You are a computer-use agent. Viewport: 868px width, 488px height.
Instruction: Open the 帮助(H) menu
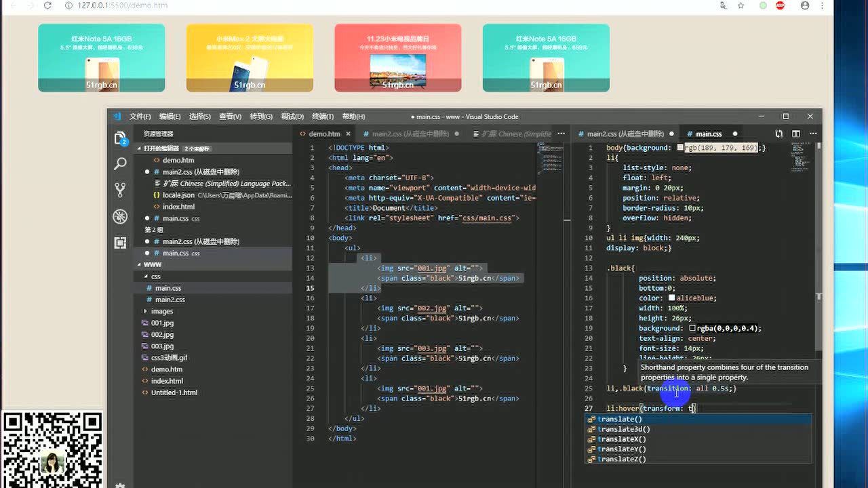[x=353, y=117]
